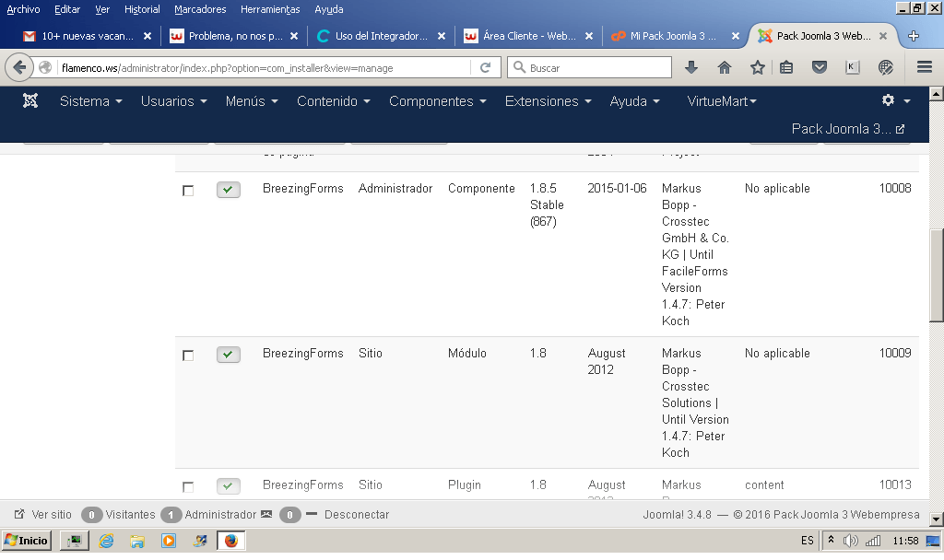
Task: Click the external link icon beside Pack Joomla 3
Action: tap(900, 129)
